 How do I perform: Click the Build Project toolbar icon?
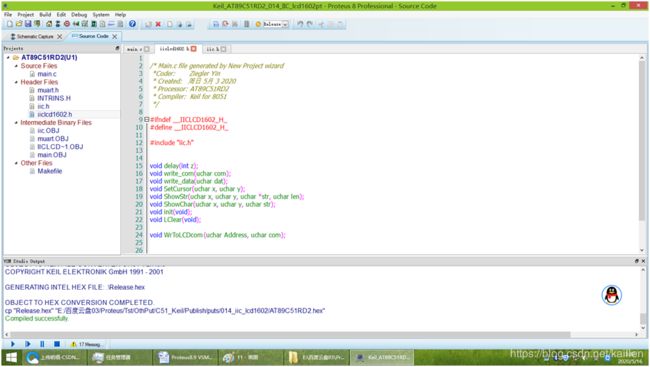pyautogui.click(x=216, y=24)
